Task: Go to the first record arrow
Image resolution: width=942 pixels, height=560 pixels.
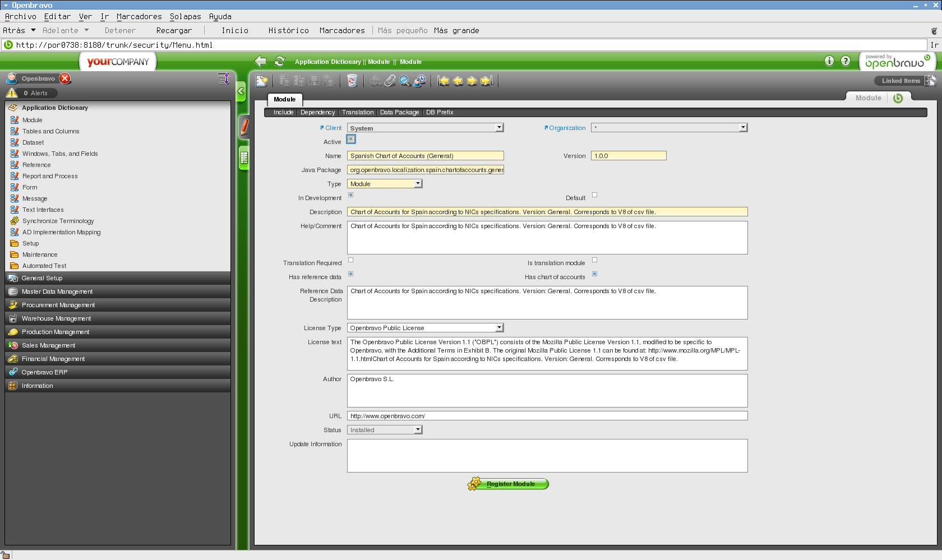Action: (444, 81)
